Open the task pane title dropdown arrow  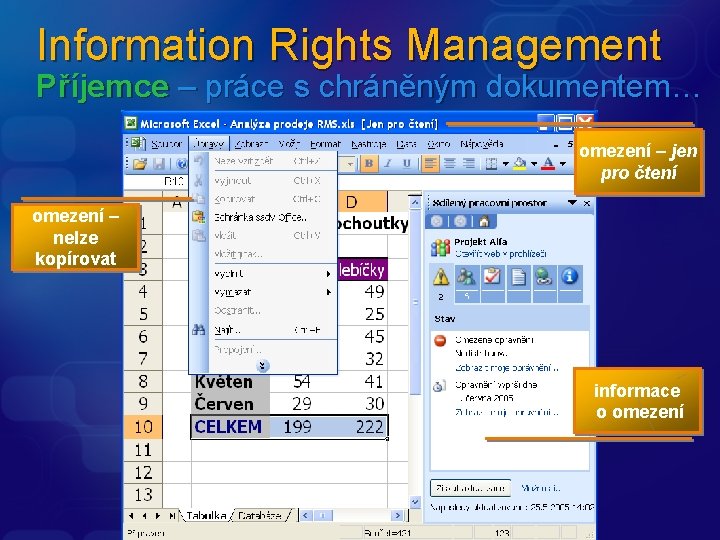point(572,203)
